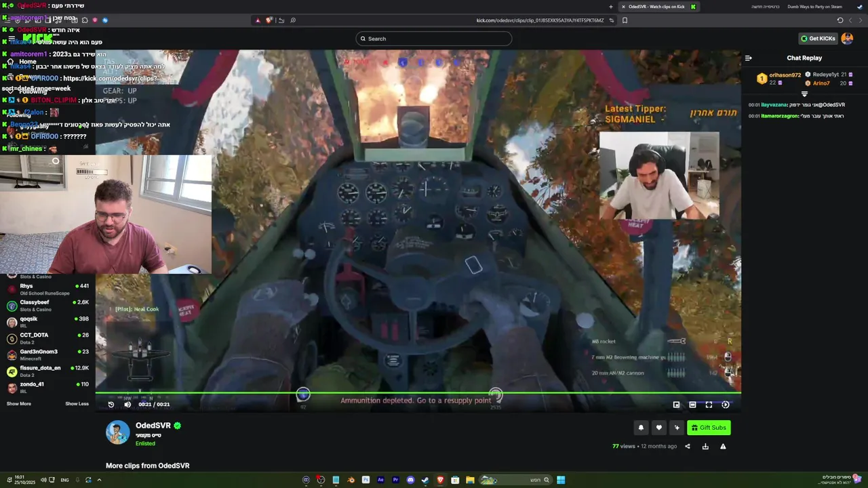Open Discord from the taskbar
This screenshot has width=868, height=488.
[410, 480]
